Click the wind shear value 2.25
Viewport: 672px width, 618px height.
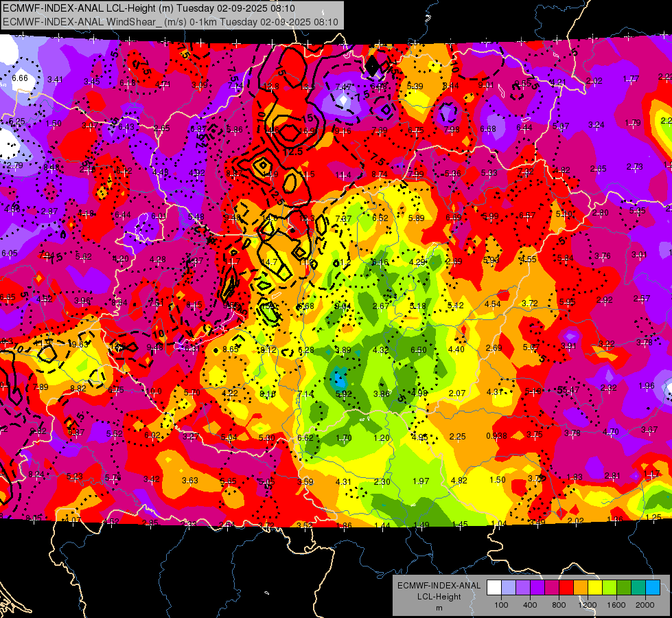coord(457,436)
